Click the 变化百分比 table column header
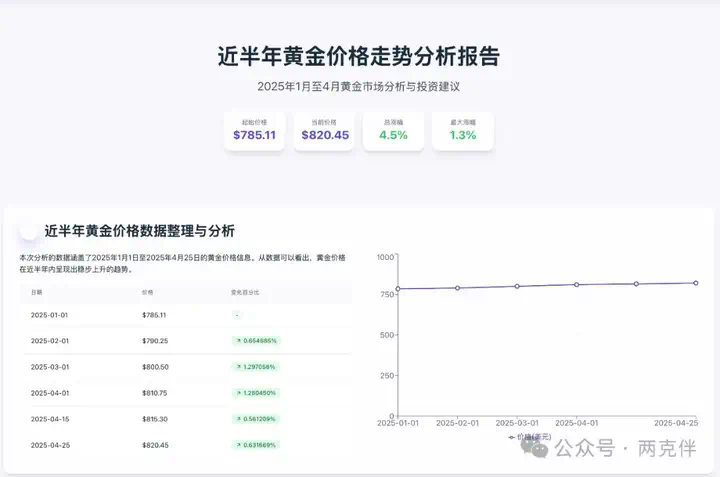Screen dimensions: 720x477 click(x=245, y=292)
